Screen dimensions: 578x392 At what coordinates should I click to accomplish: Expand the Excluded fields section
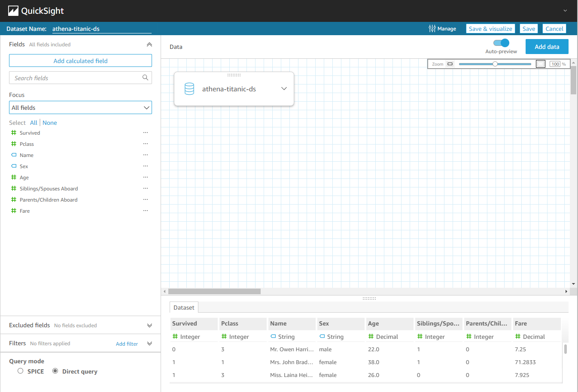(149, 326)
